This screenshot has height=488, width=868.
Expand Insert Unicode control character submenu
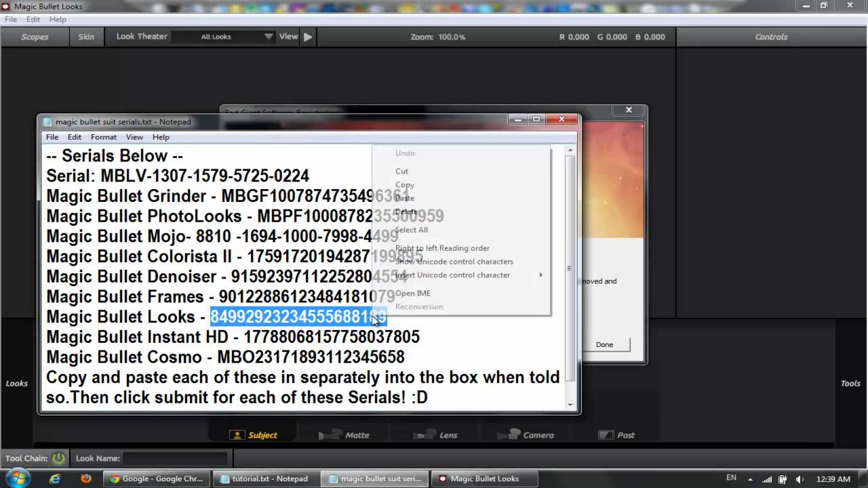pos(461,275)
